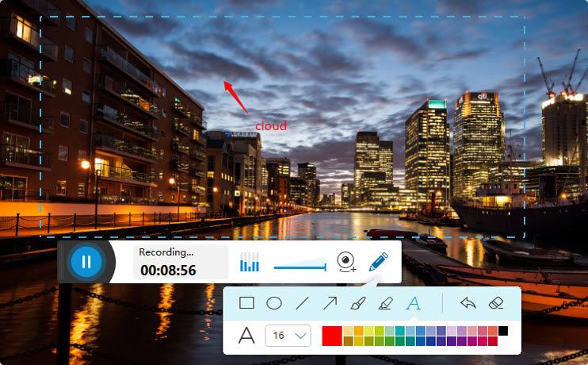Click the large red current color swatch
Screen dimensions: 588x365
332,336
